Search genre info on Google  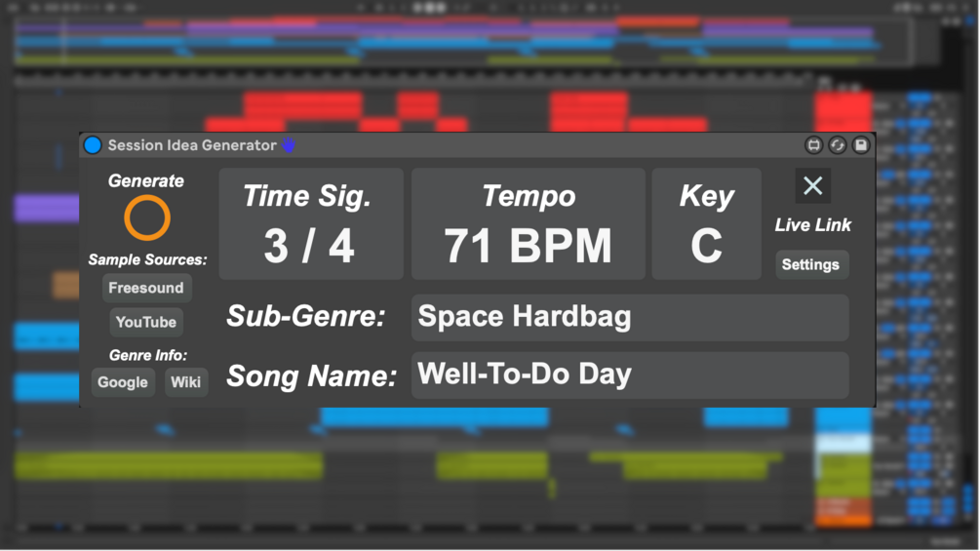point(123,382)
